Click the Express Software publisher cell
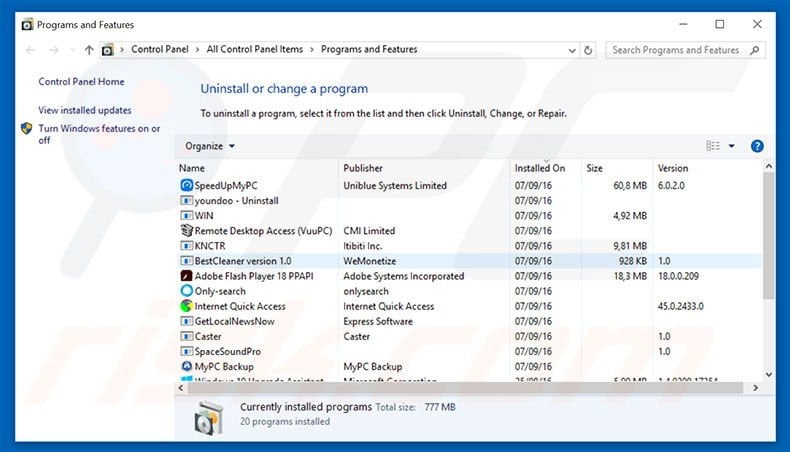The height and width of the screenshot is (452, 790). (x=378, y=321)
